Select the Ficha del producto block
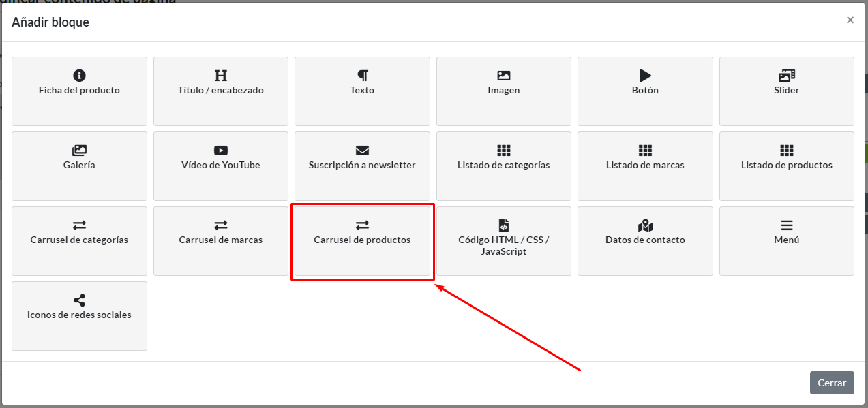Image resolution: width=868 pixels, height=408 pixels. 79,91
